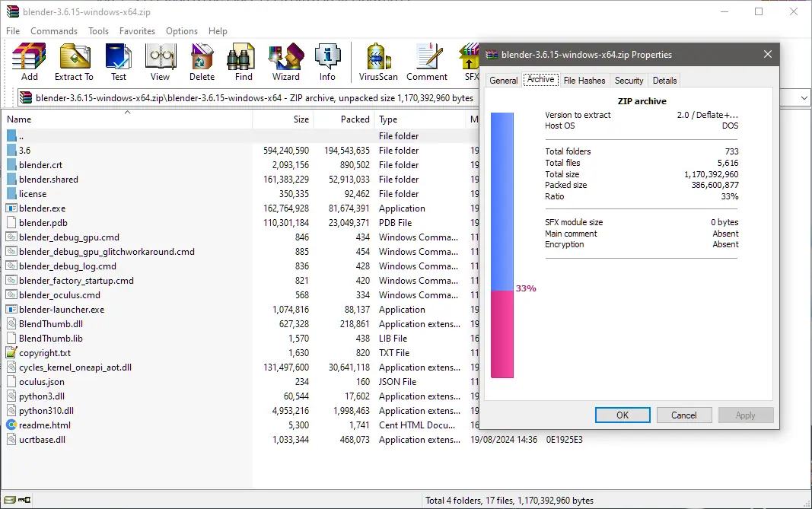The width and height of the screenshot is (812, 509).
Task: Sort by Name column header
Action: 127,119
